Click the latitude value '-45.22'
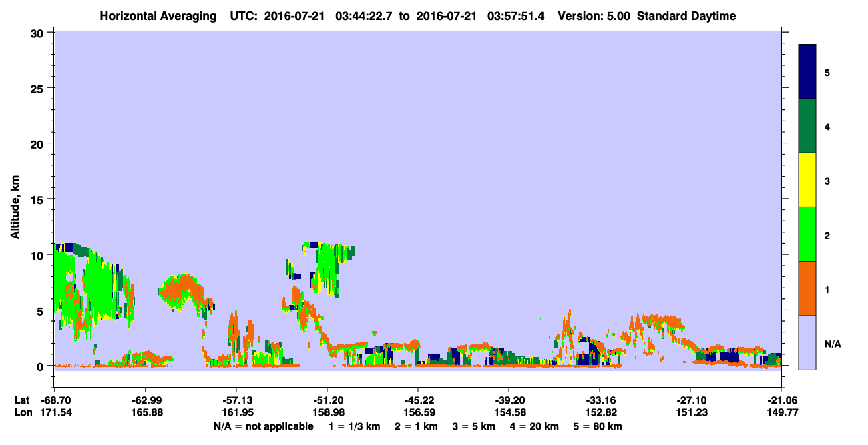 pyautogui.click(x=418, y=400)
